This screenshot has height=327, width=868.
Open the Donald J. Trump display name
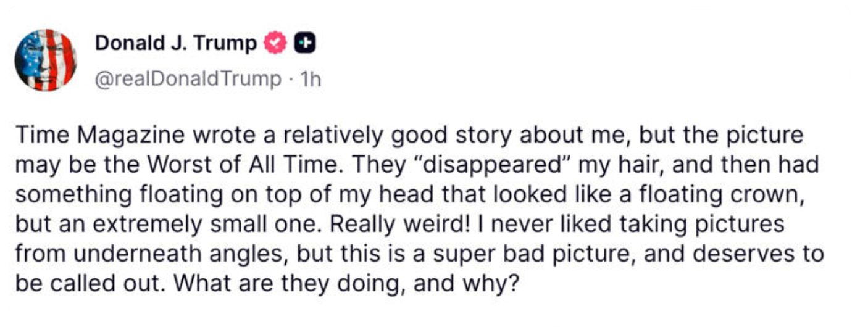pyautogui.click(x=175, y=43)
